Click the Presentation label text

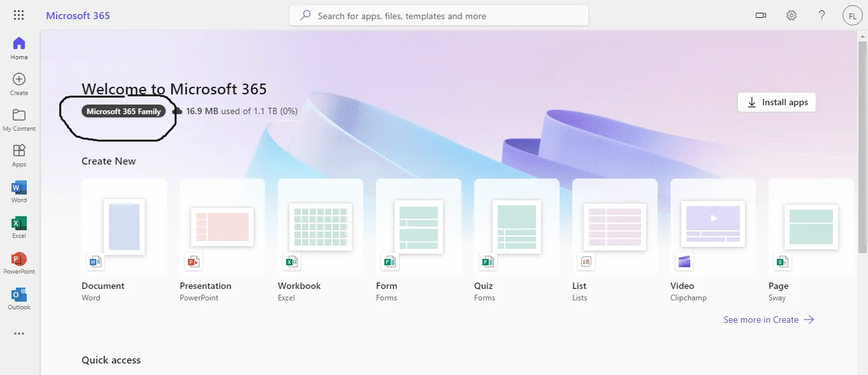pyautogui.click(x=205, y=286)
